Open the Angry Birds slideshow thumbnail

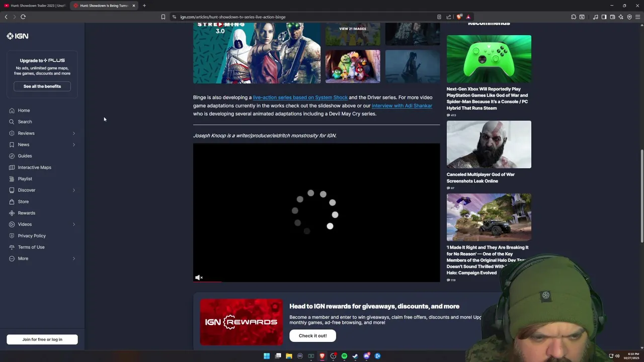coord(353,66)
